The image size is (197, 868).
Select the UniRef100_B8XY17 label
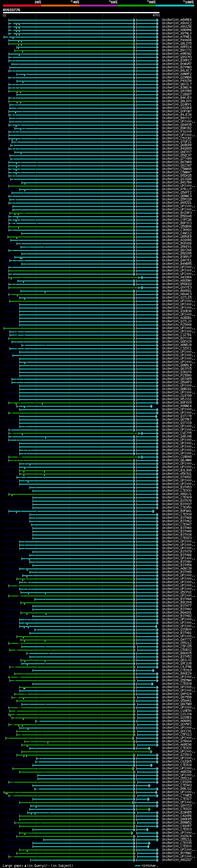tap(177, 118)
